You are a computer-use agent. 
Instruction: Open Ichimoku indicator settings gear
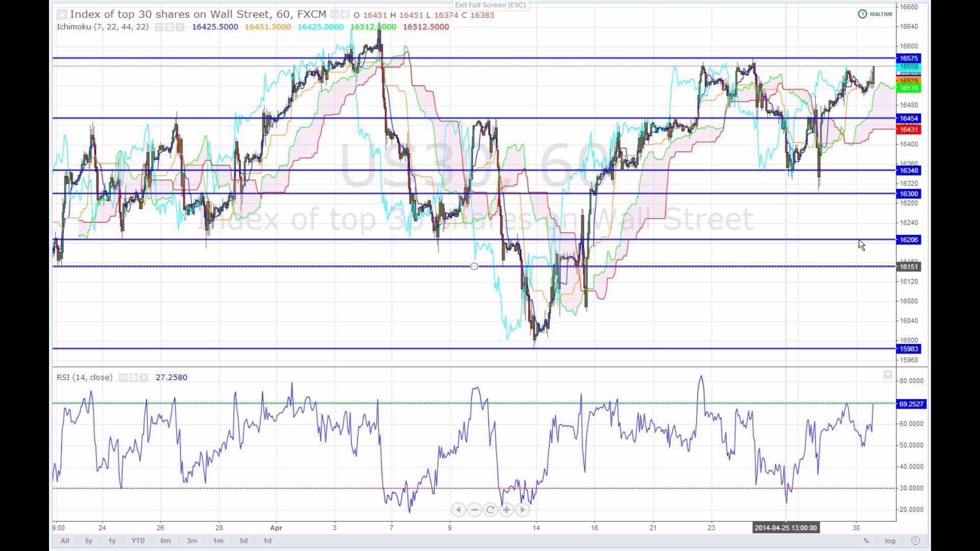click(169, 27)
